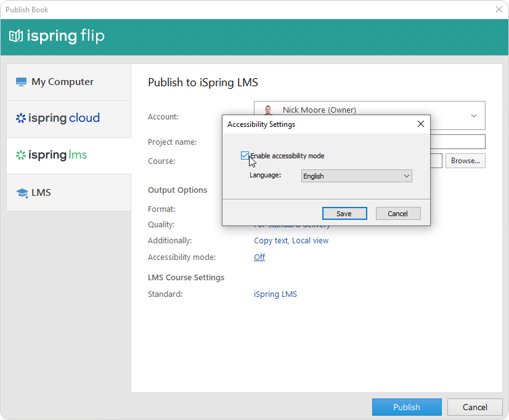Screen dimensions: 509x420
Task: Close the Publish Book window
Action: 499,9
